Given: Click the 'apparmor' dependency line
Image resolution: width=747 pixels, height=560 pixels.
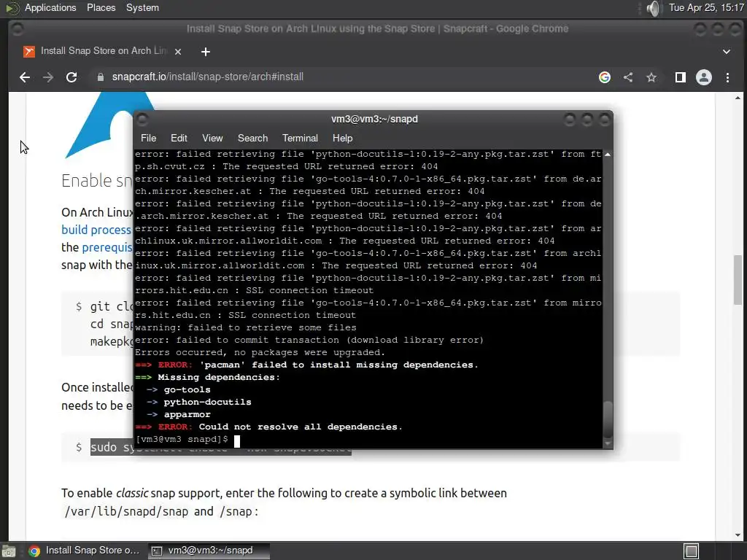Looking at the screenshot, I should coord(187,414).
